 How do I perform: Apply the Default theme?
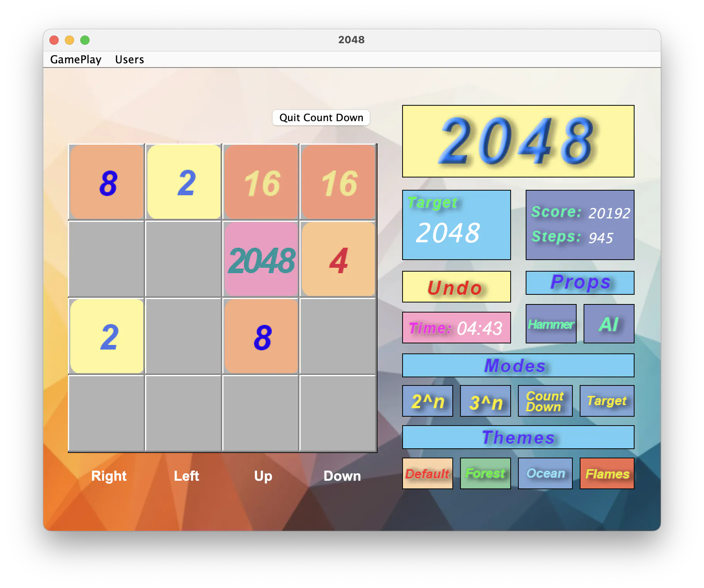[x=427, y=473]
